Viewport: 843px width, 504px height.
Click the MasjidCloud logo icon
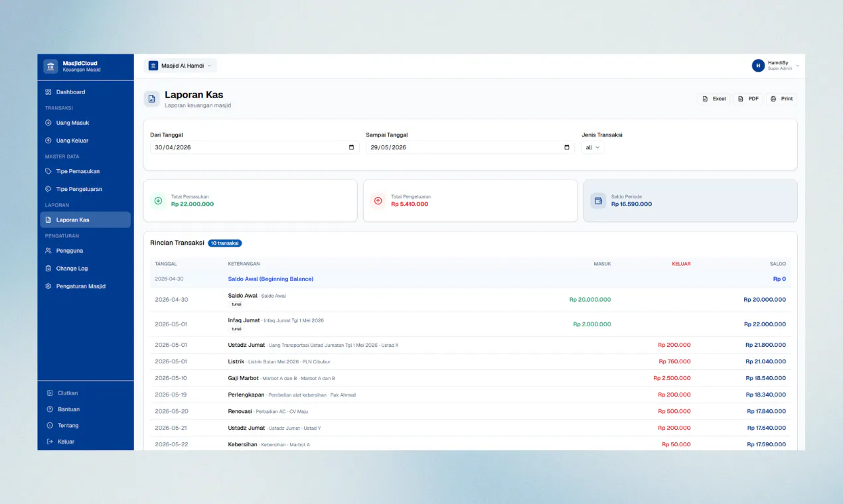click(x=51, y=66)
